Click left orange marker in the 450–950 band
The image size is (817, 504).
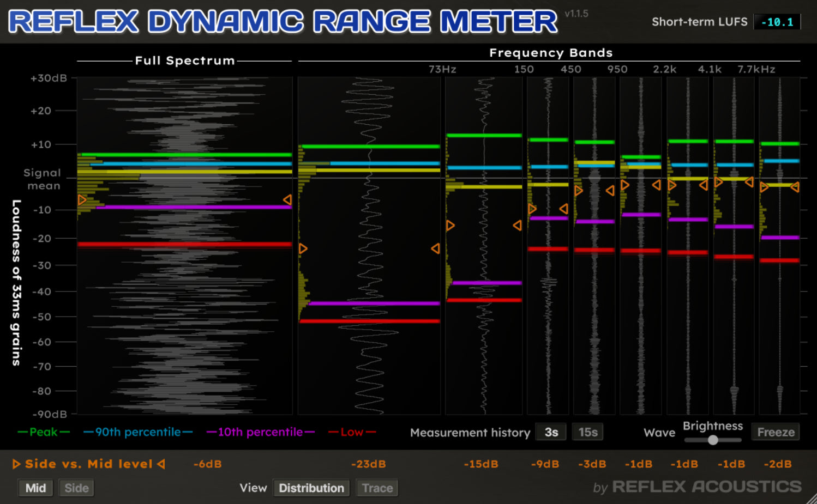[579, 191]
